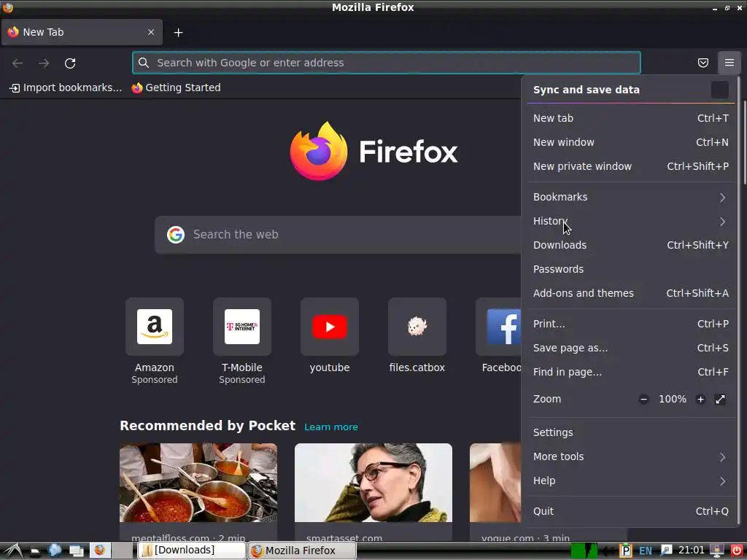Image resolution: width=747 pixels, height=560 pixels.
Task: Switch to the [Downloads] window in taskbar
Action: (x=192, y=551)
